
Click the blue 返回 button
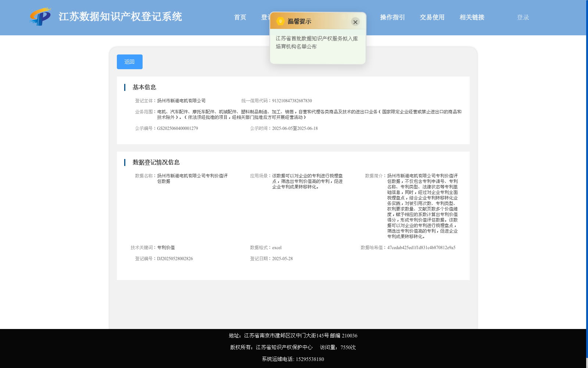pos(130,62)
